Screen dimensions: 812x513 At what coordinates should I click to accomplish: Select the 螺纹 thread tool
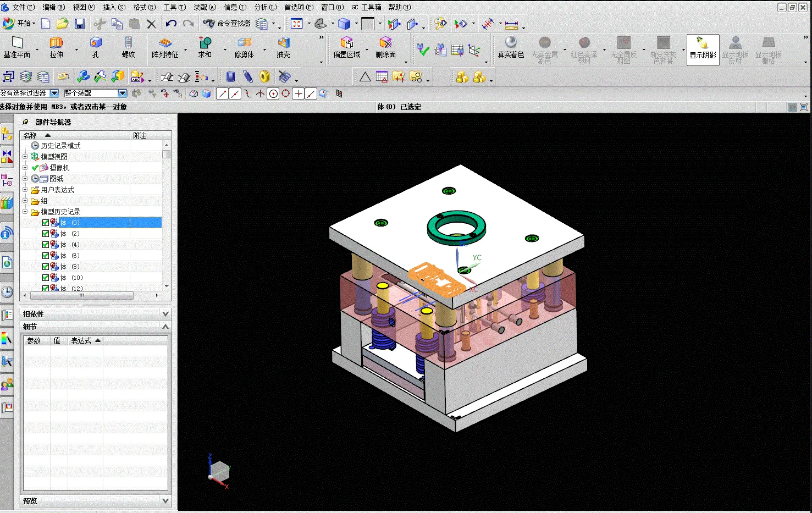(x=128, y=48)
